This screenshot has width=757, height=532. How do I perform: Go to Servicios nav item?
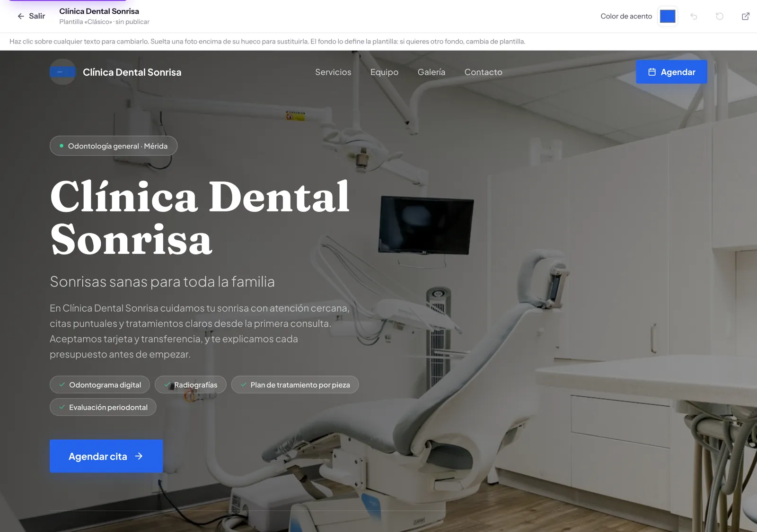click(333, 72)
